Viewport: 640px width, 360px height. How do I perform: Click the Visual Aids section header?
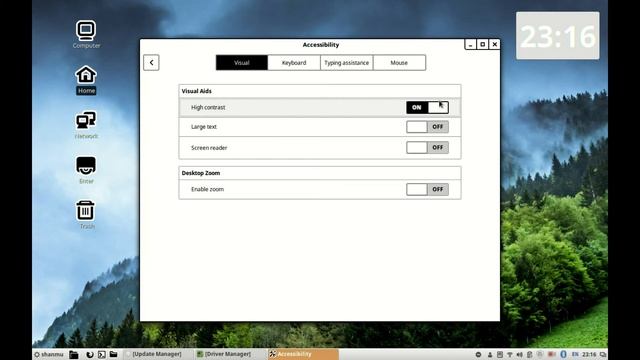click(196, 91)
